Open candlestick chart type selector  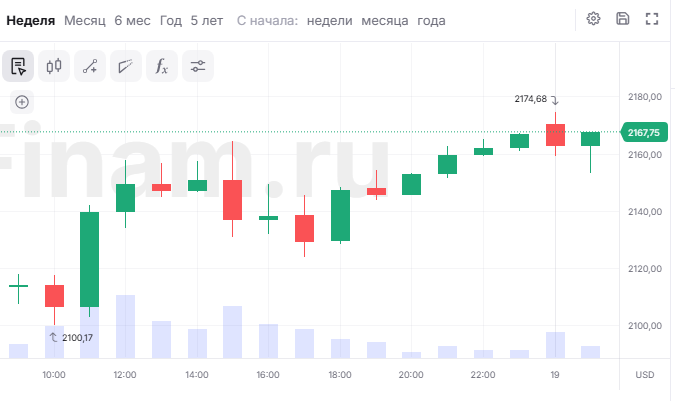tap(54, 66)
